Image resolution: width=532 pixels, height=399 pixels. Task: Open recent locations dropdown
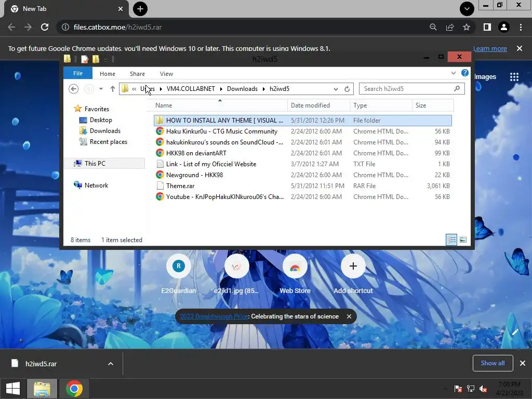pos(101,89)
